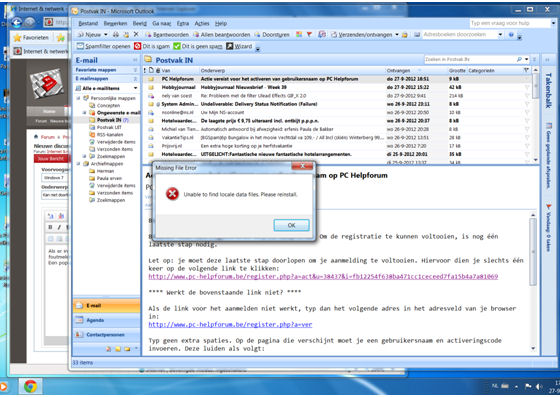Expand Ongewenste e-mail folder
560x397 pixels.
[84, 112]
